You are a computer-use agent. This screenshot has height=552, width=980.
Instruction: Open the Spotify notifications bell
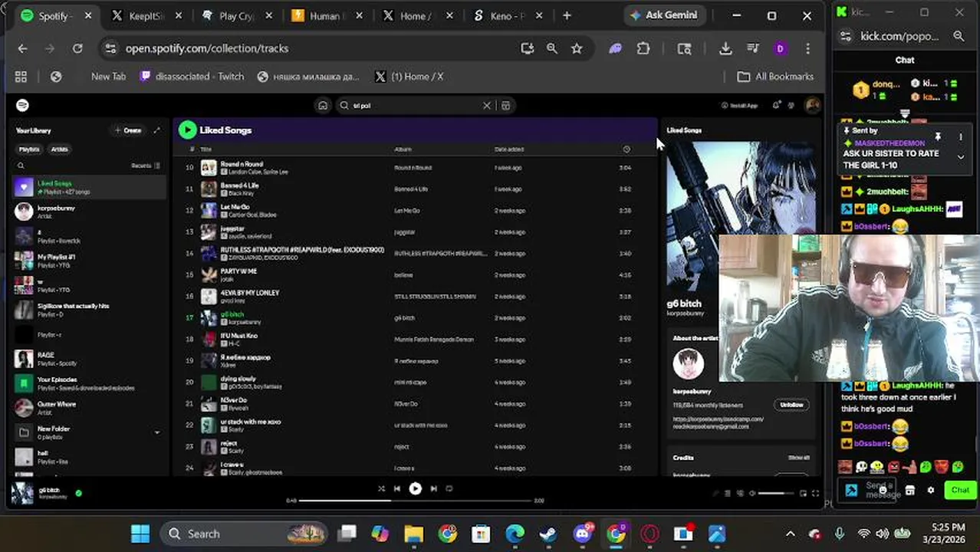pos(776,106)
